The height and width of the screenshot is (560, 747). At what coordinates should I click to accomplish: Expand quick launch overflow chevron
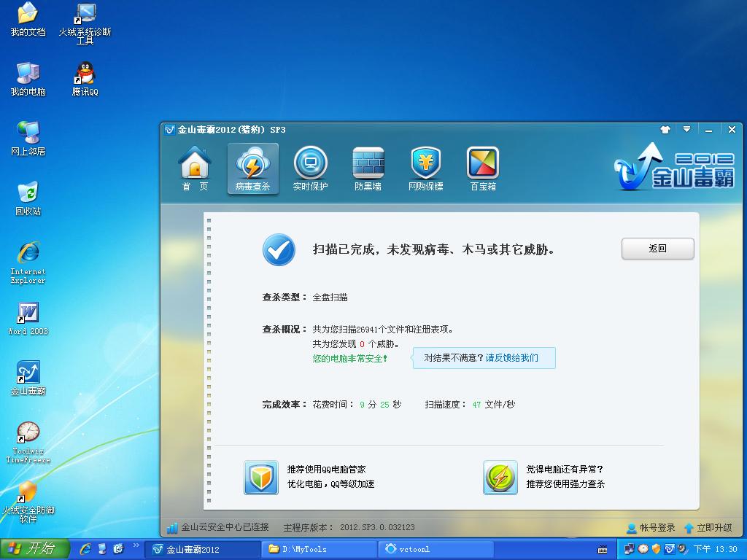tap(136, 545)
